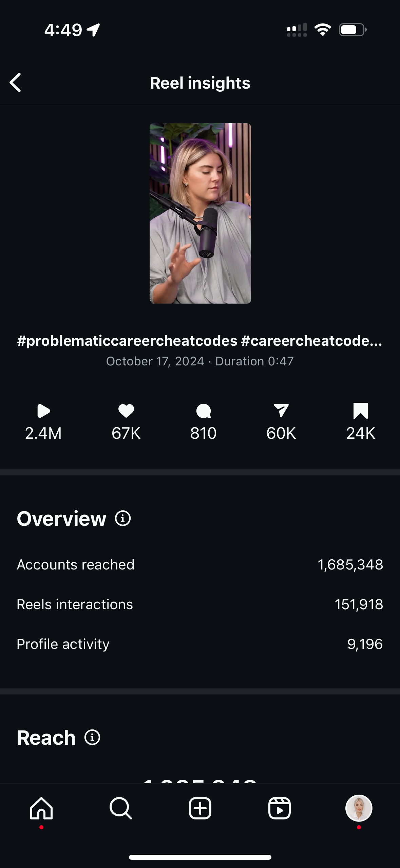This screenshot has width=400, height=868.
Task: Open the reel video thumbnail
Action: (x=200, y=213)
